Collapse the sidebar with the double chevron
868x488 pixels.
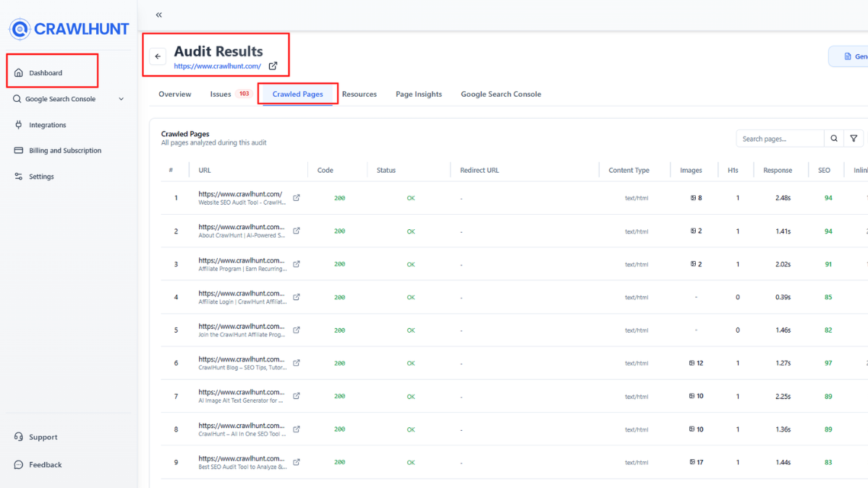(x=158, y=14)
